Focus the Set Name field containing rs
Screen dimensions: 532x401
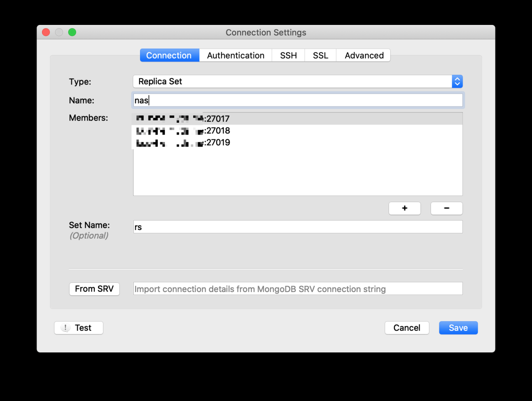pos(298,227)
